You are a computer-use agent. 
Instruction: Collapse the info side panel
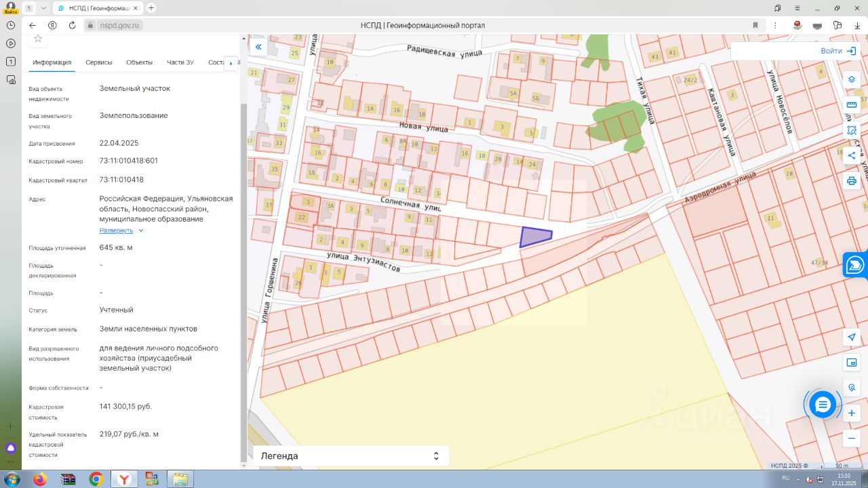(x=258, y=47)
